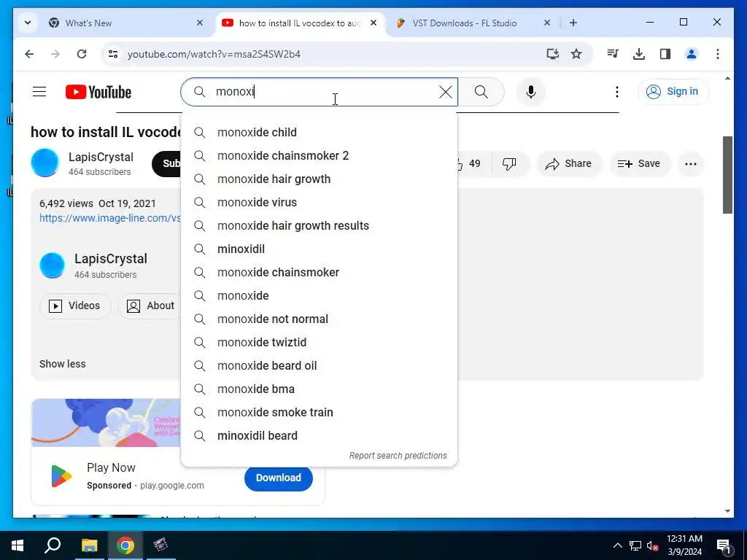This screenshot has width=747, height=560.
Task: Click LapisCrystal avatar beside video title
Action: [44, 163]
